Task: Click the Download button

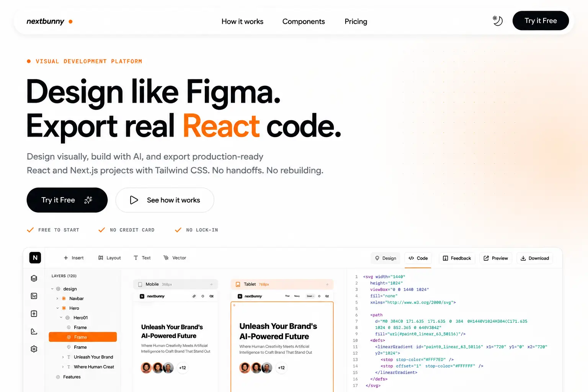Action: coord(535,258)
